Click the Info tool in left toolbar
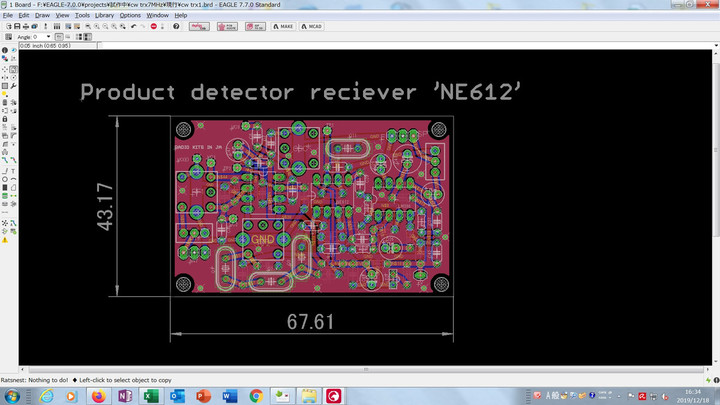The width and height of the screenshot is (720, 405). coord(4,50)
